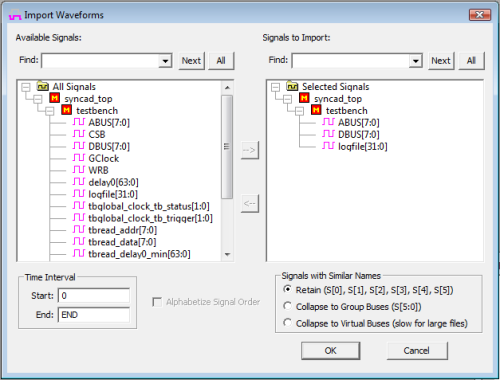Click the Available Signals scroll down arrow
The width and height of the screenshot is (500, 380).
click(x=227, y=254)
